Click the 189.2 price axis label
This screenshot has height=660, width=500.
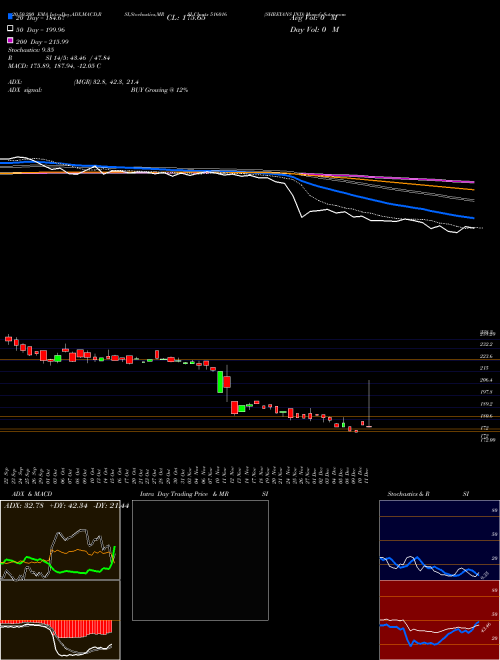point(487,404)
